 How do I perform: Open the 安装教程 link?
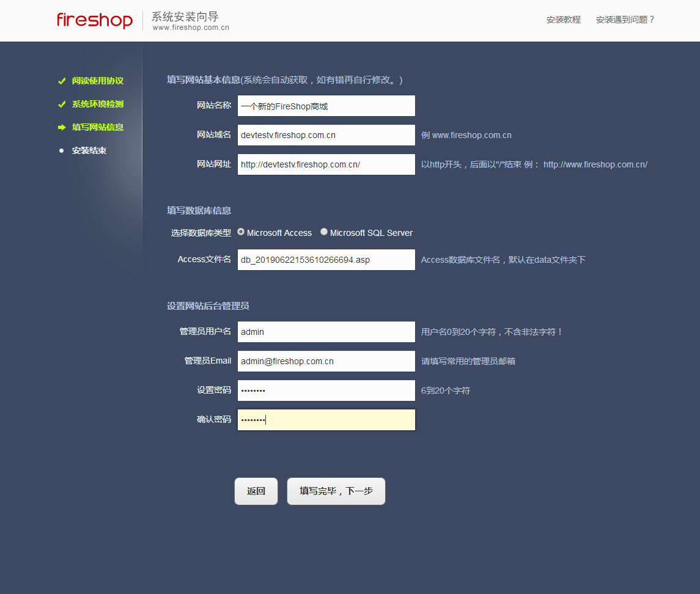[564, 20]
